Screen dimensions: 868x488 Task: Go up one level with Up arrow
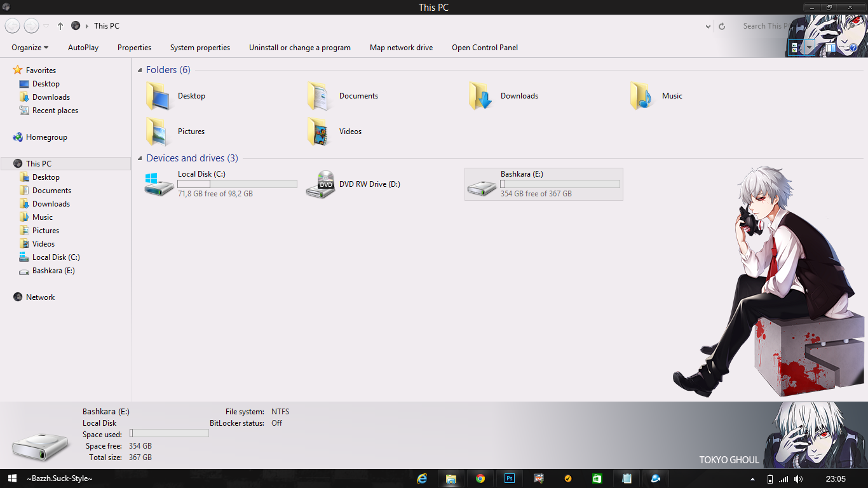60,26
